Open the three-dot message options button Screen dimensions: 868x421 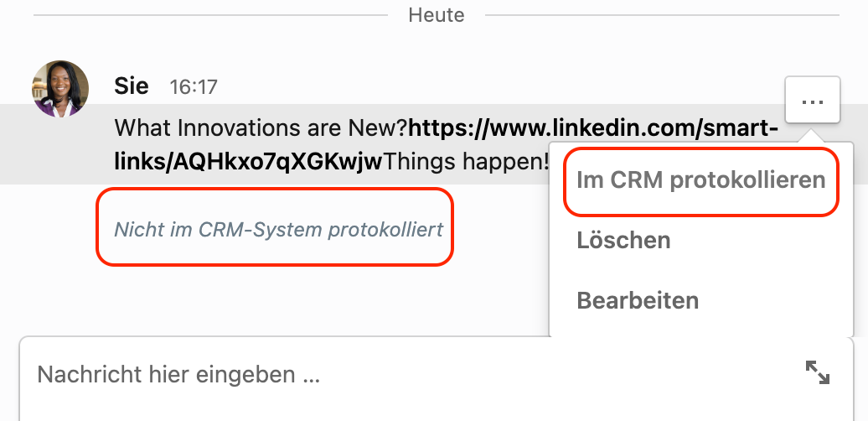(x=812, y=101)
